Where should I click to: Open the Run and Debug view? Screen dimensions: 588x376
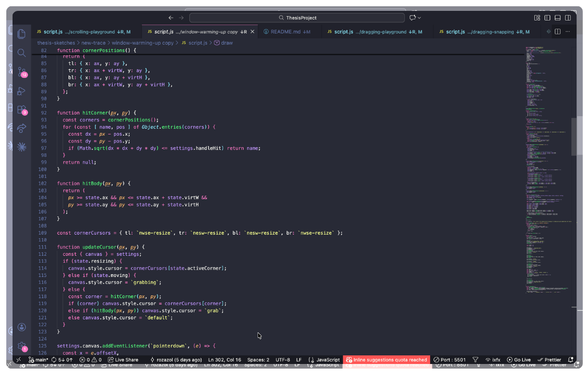pyautogui.click(x=22, y=90)
